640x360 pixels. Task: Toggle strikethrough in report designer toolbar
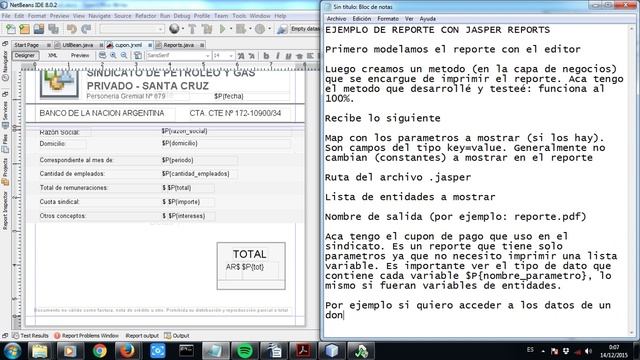click(299, 56)
